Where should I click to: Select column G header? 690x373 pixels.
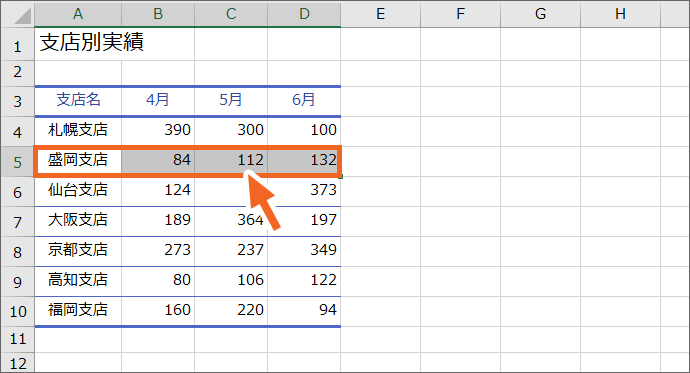540,15
